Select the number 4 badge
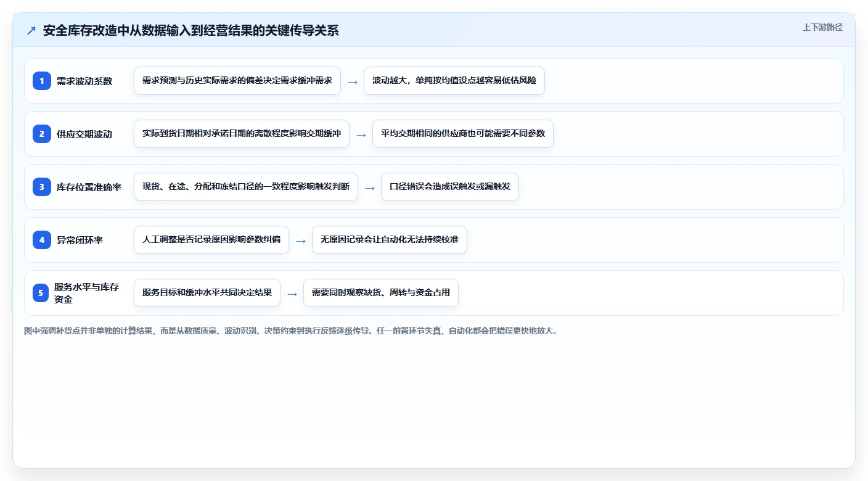The image size is (868, 481). tap(42, 240)
